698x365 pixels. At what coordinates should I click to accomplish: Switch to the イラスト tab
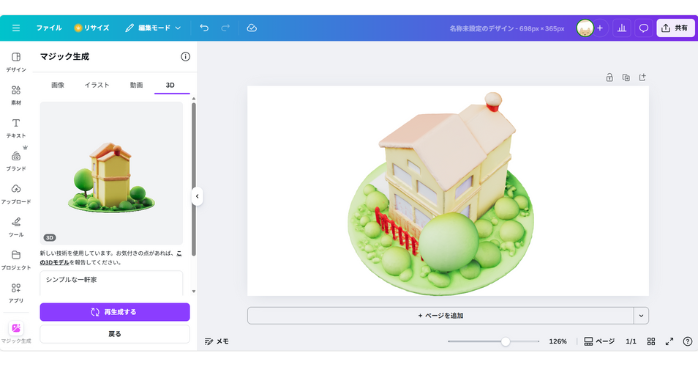[x=97, y=85]
